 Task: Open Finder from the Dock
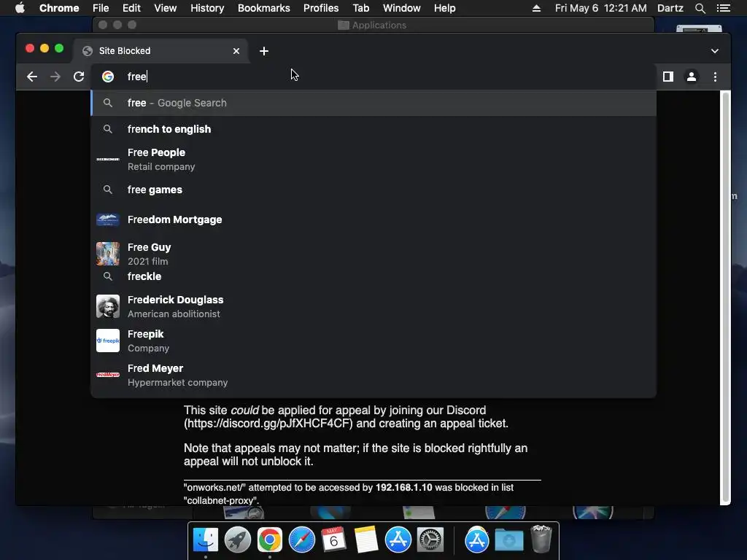click(x=206, y=540)
